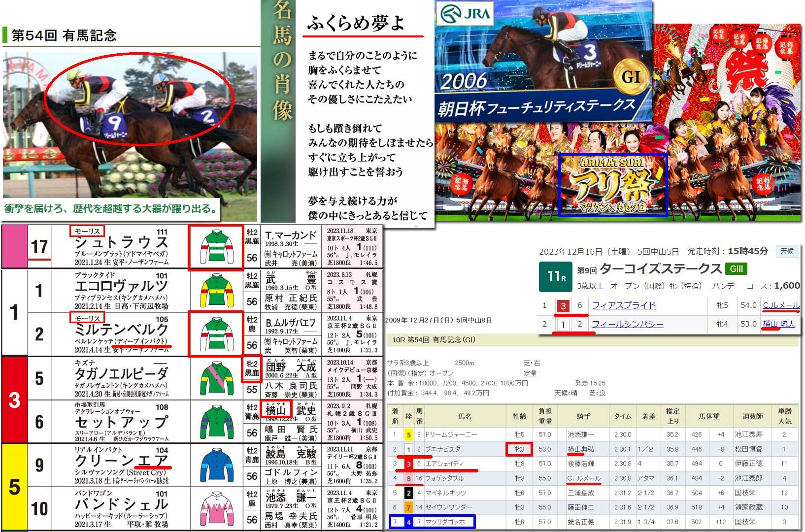Click Schtraus's green and white silks icon

[216, 247]
